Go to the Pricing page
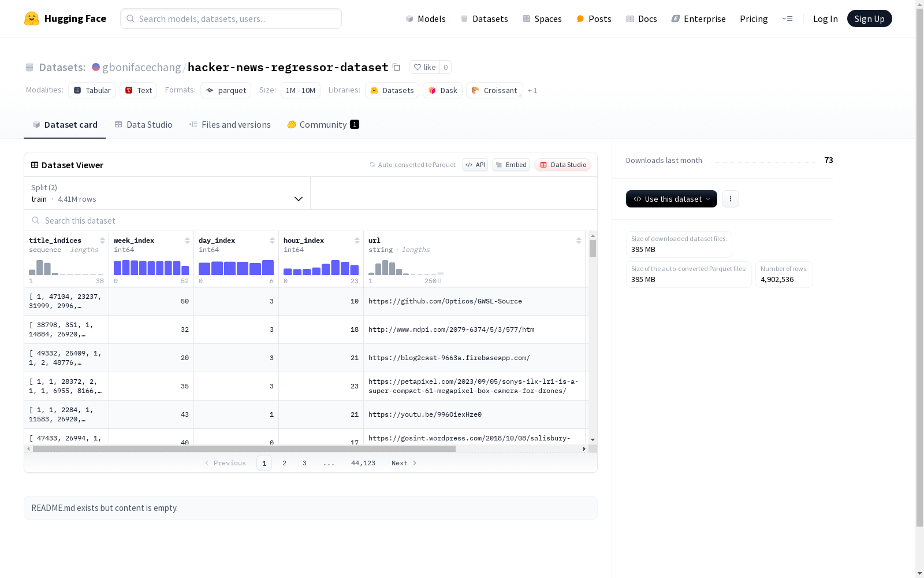 (x=754, y=18)
